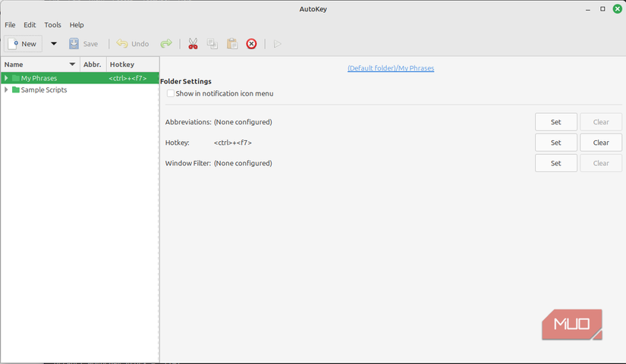Open the File menu

(x=10, y=25)
